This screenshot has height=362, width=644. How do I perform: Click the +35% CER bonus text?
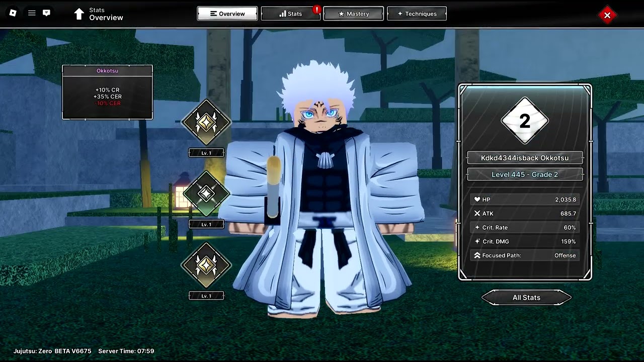(107, 97)
